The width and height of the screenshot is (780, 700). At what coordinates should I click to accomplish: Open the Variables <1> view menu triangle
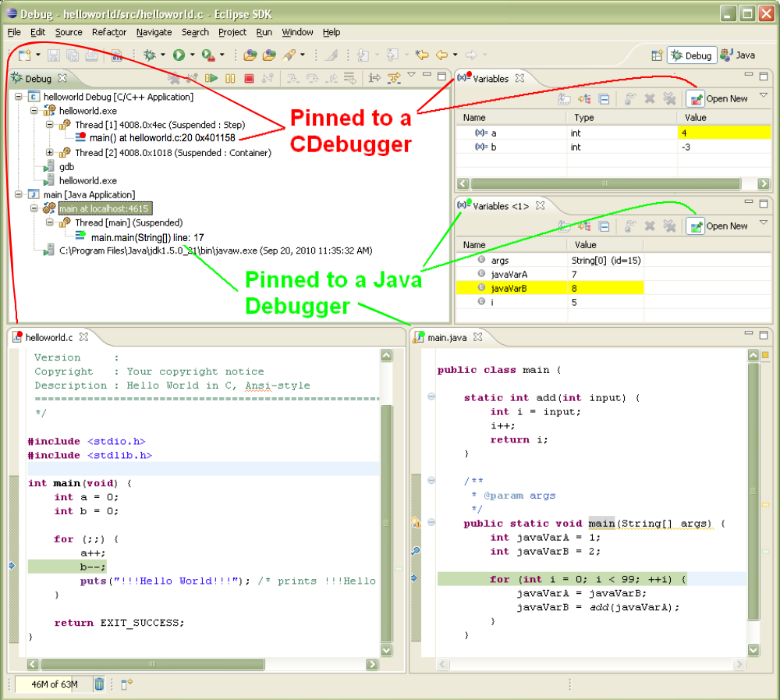click(764, 222)
